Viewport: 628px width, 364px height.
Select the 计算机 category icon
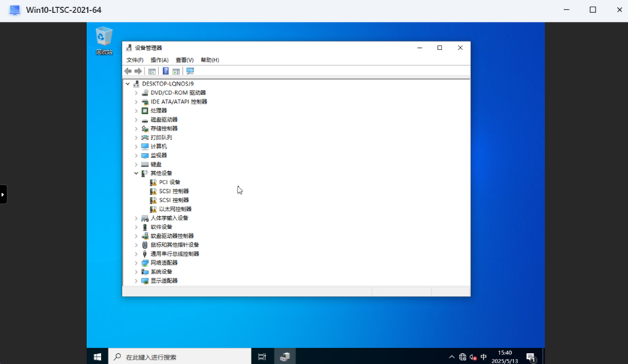click(145, 146)
